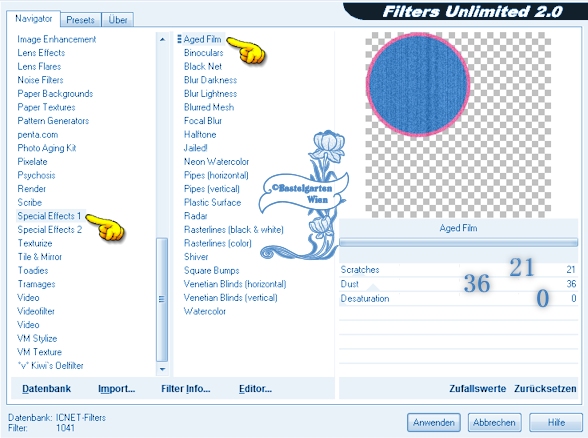Click the Anwenden button
The image size is (588, 438).
434,423
